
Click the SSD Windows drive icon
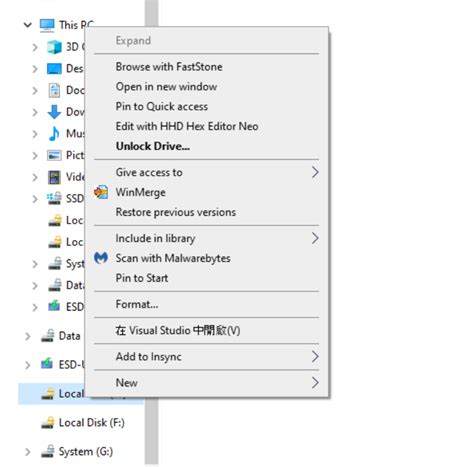tap(54, 199)
